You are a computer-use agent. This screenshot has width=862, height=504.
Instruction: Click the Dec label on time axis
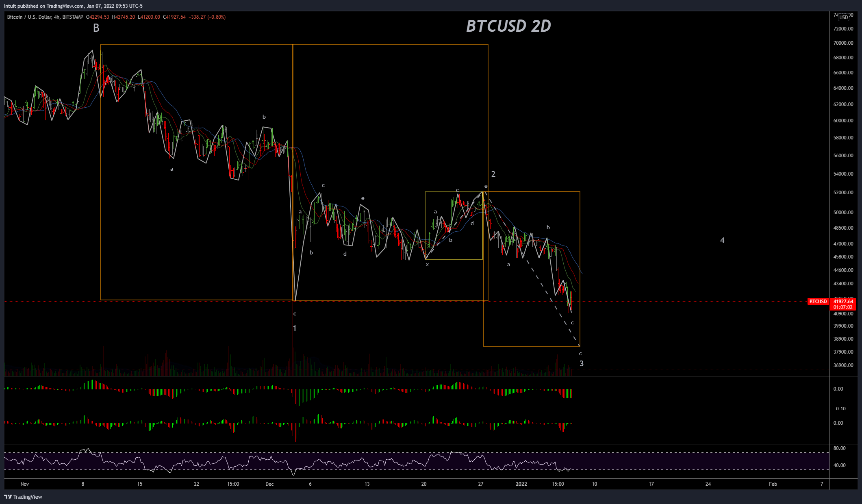tap(269, 484)
